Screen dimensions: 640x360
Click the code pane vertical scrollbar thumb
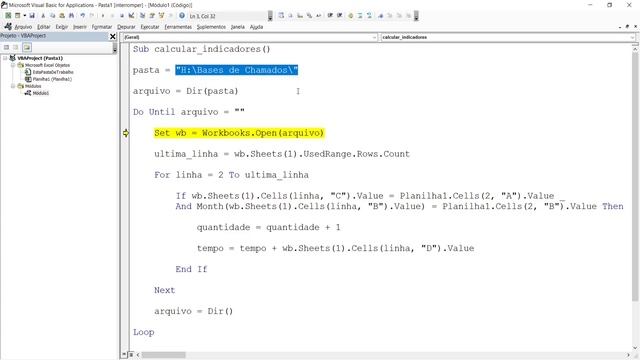click(x=635, y=177)
